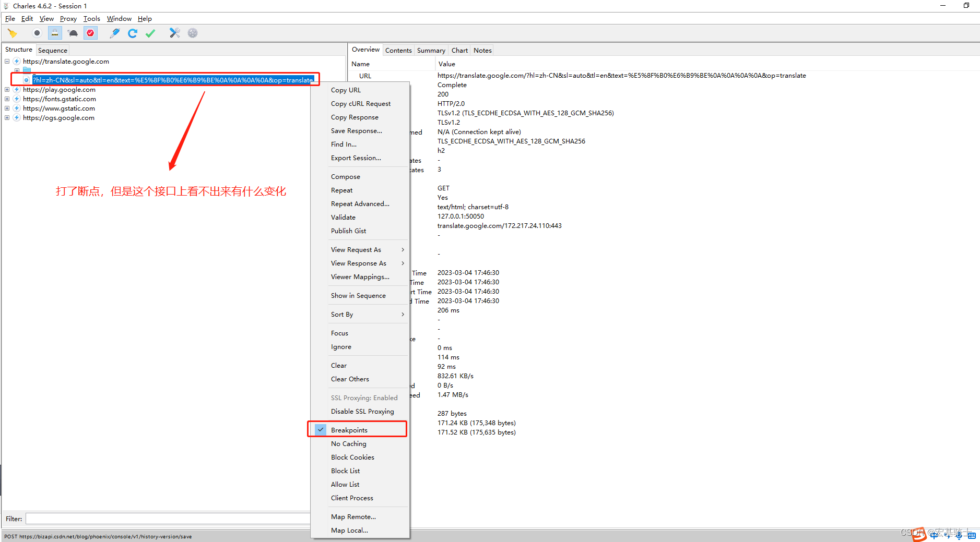
Task: Click the ogs.google.com host icon
Action: (17, 118)
